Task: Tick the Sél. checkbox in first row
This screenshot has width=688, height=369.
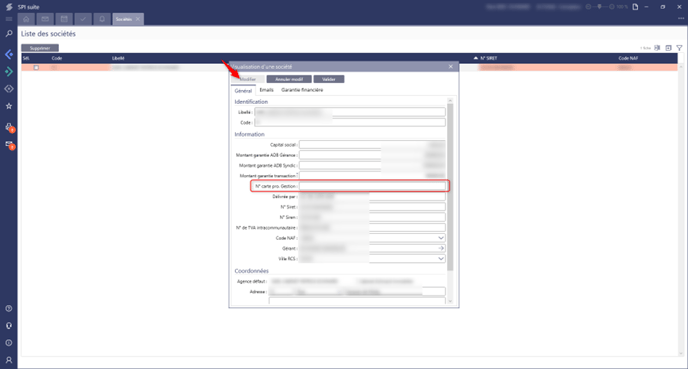Action: click(36, 68)
